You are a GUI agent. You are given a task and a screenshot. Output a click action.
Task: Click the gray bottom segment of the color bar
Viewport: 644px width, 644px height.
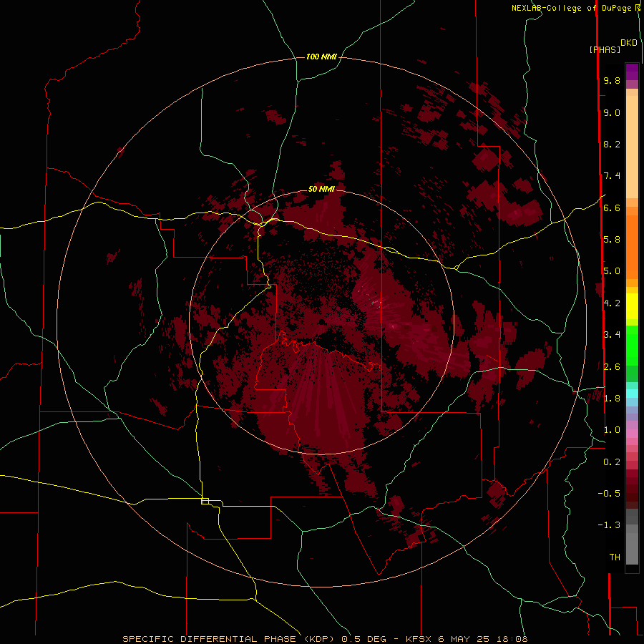coord(632,549)
